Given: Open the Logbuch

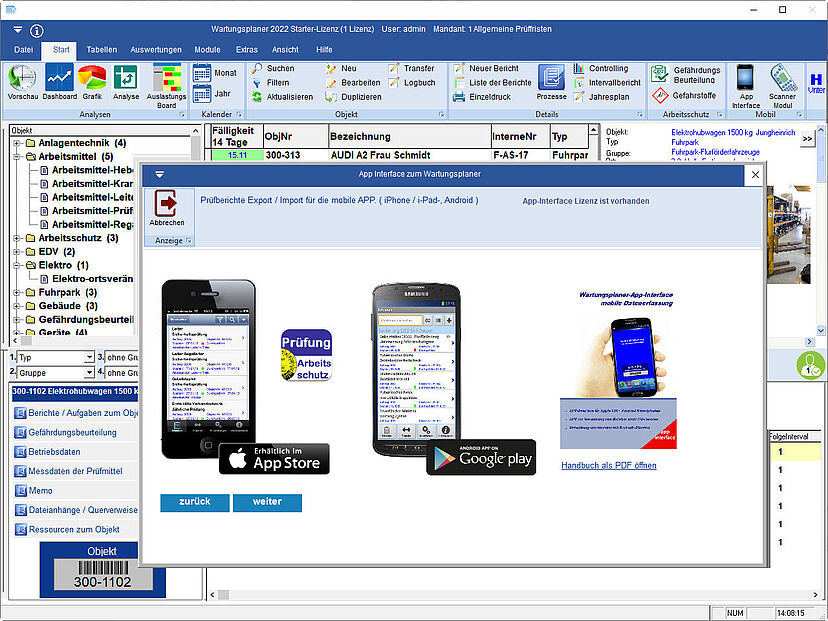Looking at the screenshot, I should [412, 82].
